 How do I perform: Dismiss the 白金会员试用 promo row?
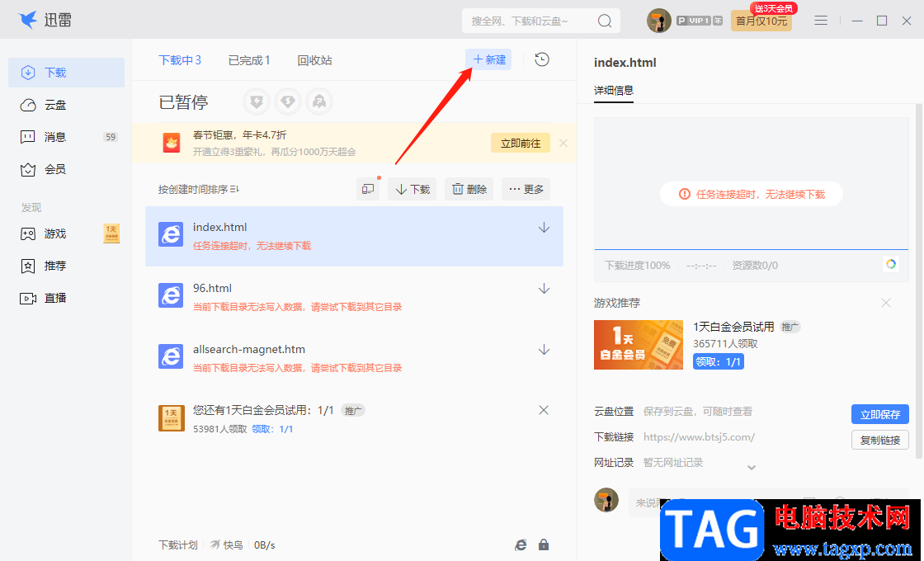point(544,410)
